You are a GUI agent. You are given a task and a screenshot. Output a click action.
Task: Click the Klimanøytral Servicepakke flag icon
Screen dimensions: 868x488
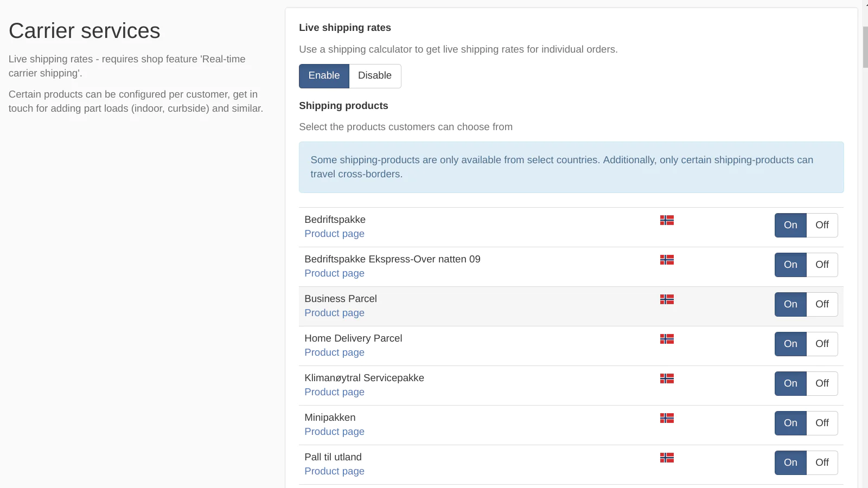667,378
